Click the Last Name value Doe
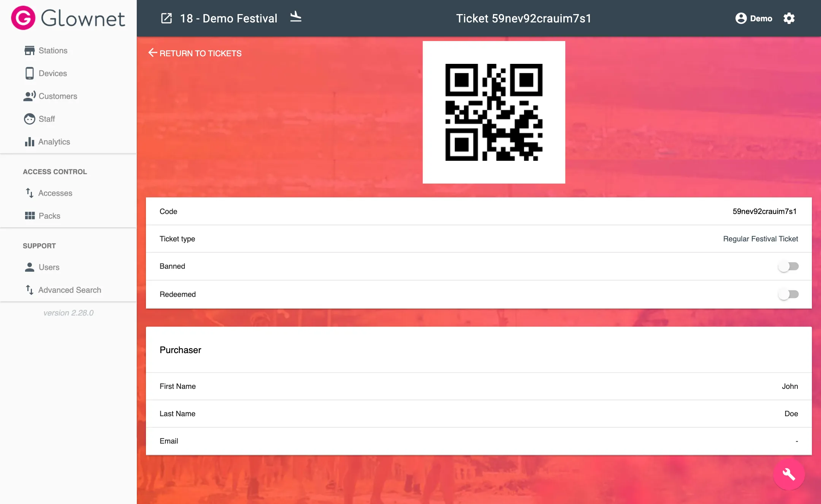This screenshot has height=504, width=821. point(791,414)
